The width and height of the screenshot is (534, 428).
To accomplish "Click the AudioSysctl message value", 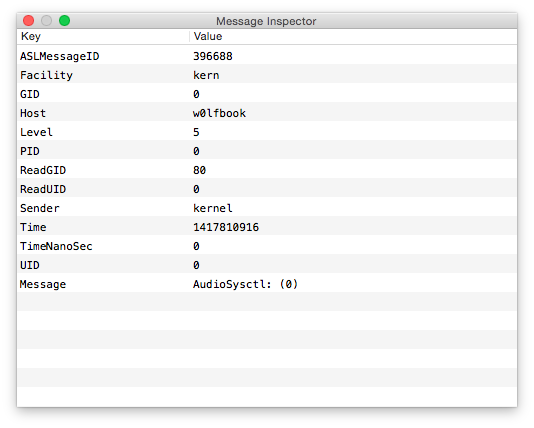I will click(x=246, y=284).
